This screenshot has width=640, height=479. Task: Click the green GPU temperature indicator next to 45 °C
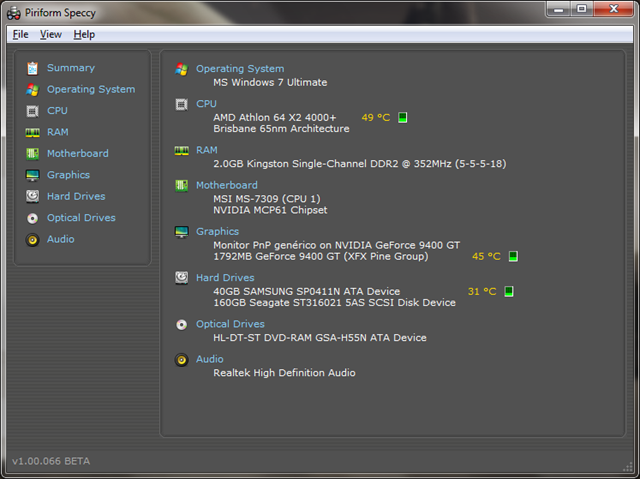(513, 256)
